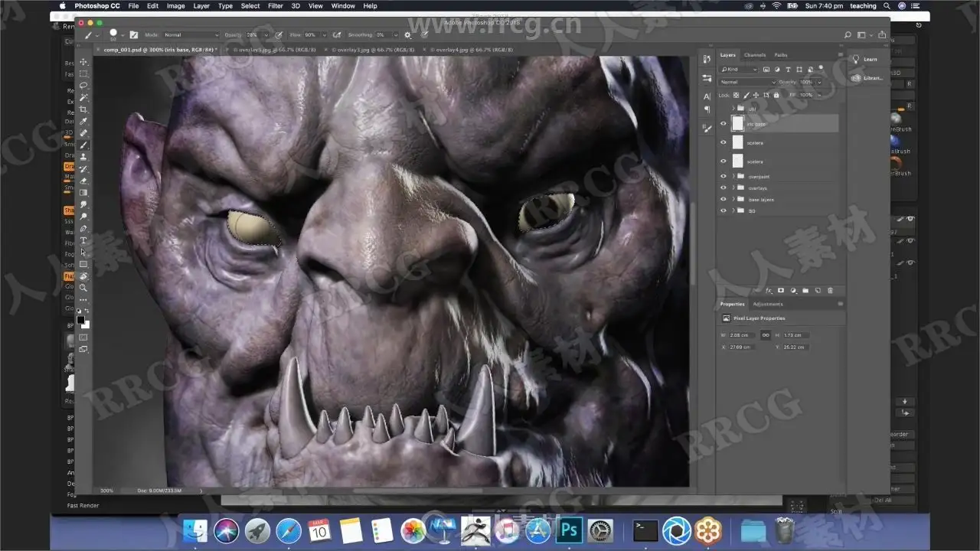
Task: Select the Move tool
Action: 83,62
